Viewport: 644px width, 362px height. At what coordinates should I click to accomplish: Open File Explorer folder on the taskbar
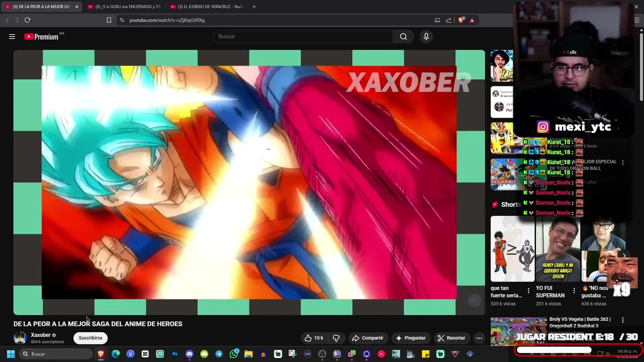point(248,354)
